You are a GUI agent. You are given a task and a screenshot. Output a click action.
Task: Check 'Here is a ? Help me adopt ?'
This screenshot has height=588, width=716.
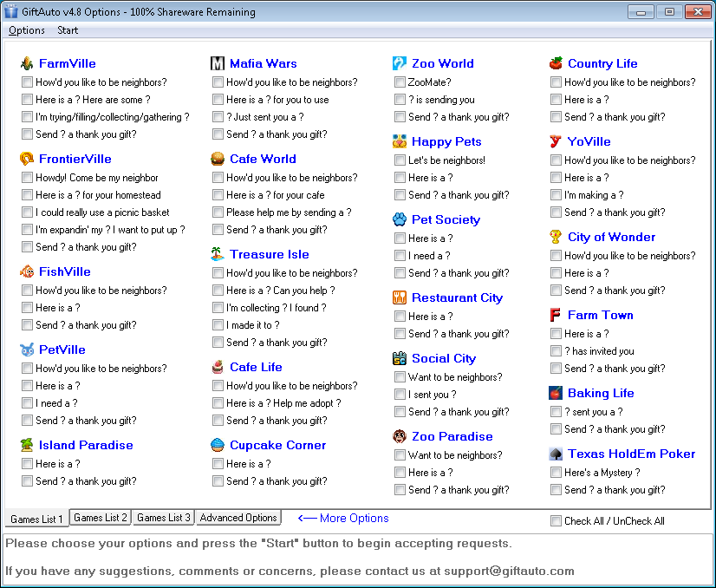[218, 403]
